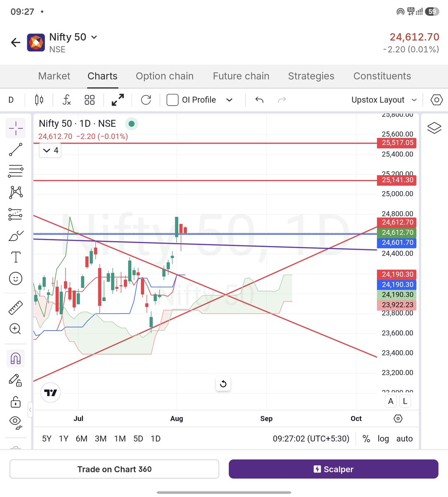Select the crosshair cursor tool
This screenshot has width=448, height=497.
point(16,128)
